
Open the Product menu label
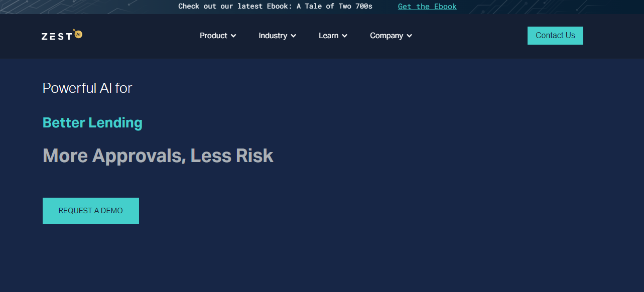tap(213, 36)
